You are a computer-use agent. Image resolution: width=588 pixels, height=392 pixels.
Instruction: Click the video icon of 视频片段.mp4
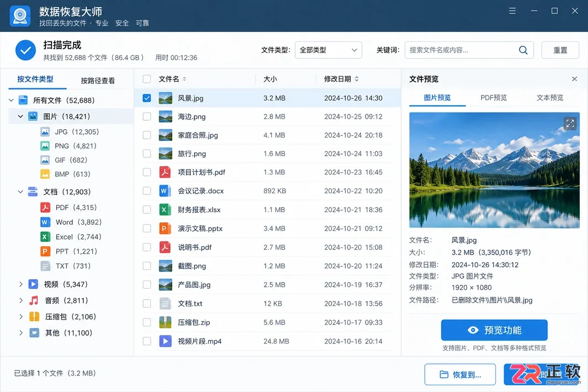click(165, 341)
